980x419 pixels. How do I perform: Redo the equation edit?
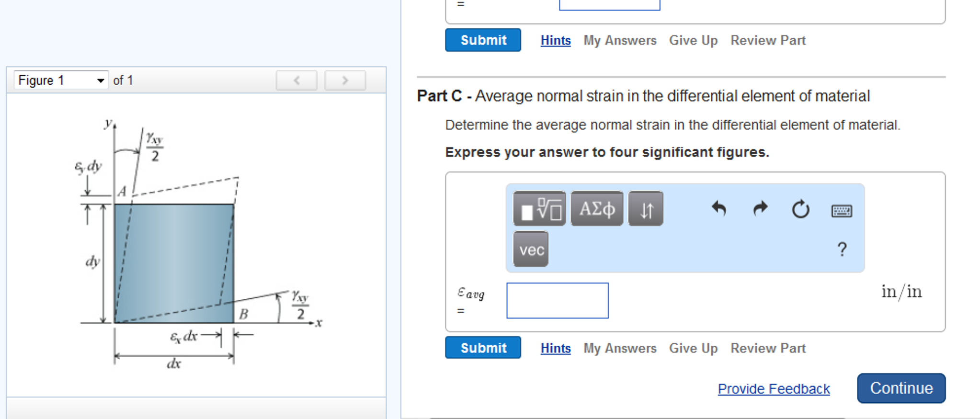pyautogui.click(x=760, y=209)
